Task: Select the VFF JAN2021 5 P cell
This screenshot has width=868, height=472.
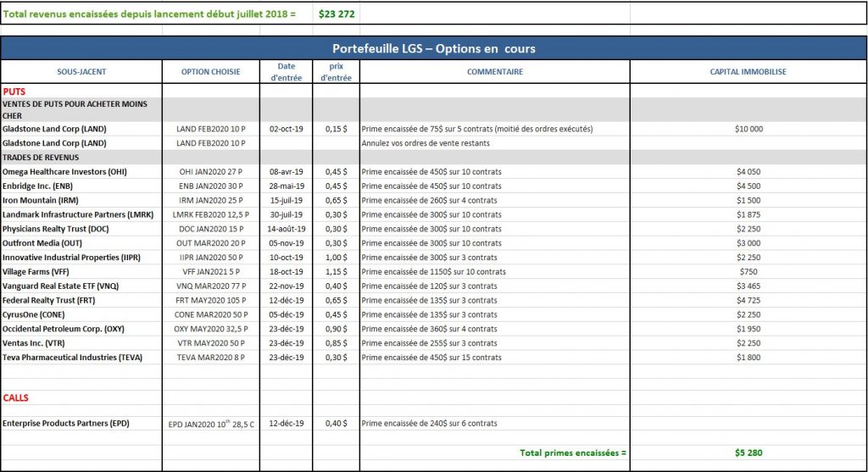Action: pos(211,272)
